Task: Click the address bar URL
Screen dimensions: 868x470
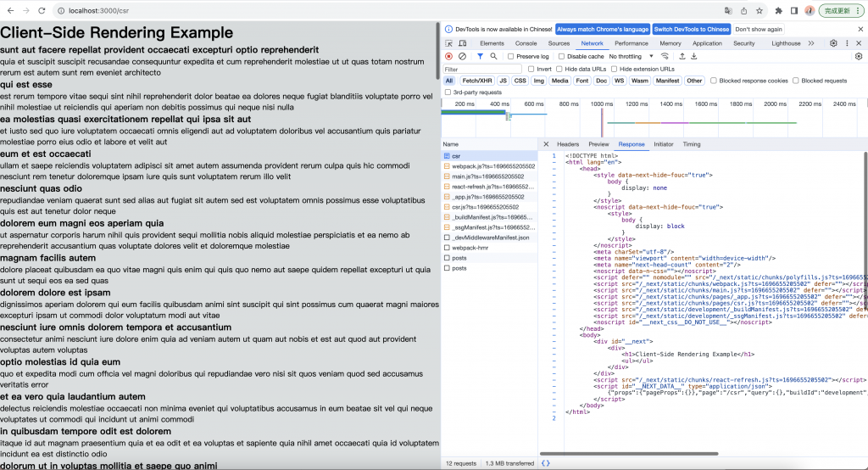Action: click(x=98, y=10)
